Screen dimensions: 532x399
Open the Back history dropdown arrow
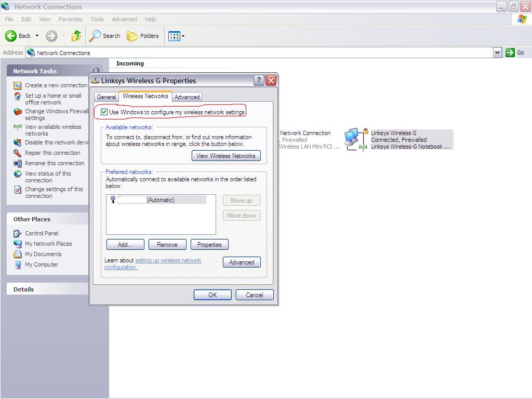tap(37, 36)
